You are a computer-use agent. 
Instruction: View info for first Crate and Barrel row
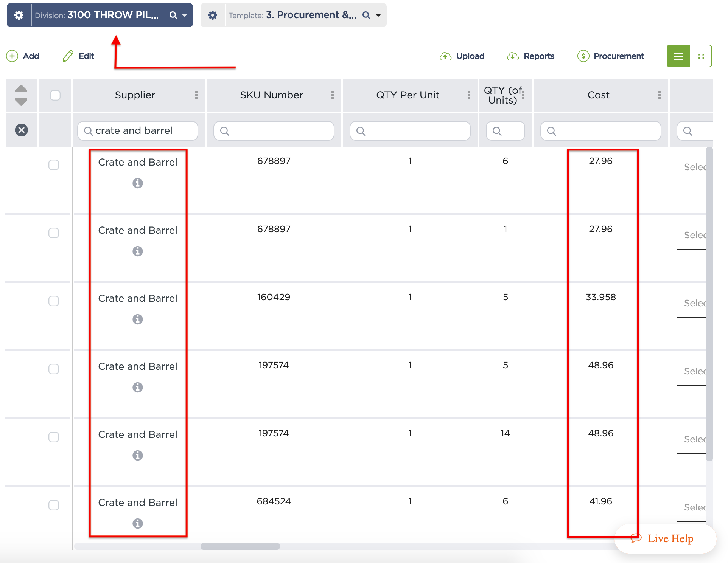[138, 183]
